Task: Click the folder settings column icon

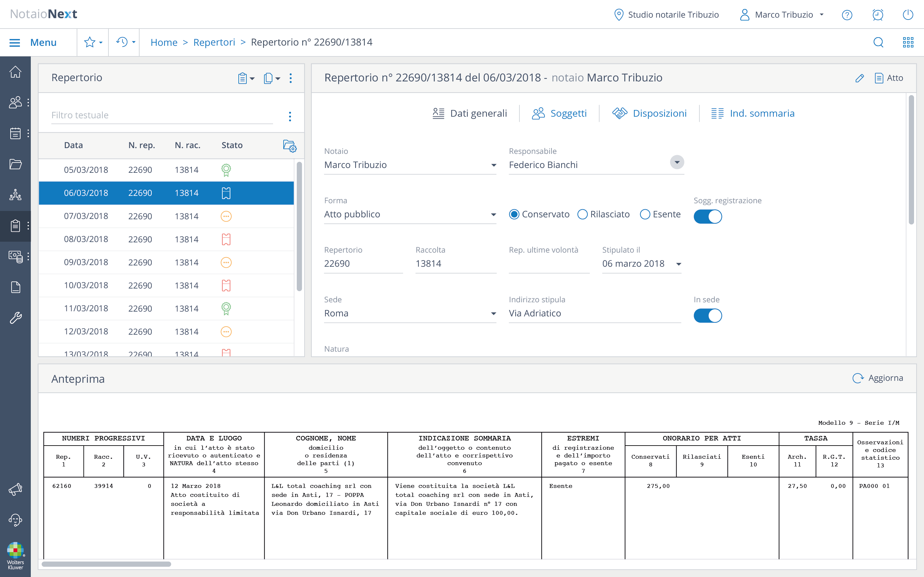Action: (289, 146)
